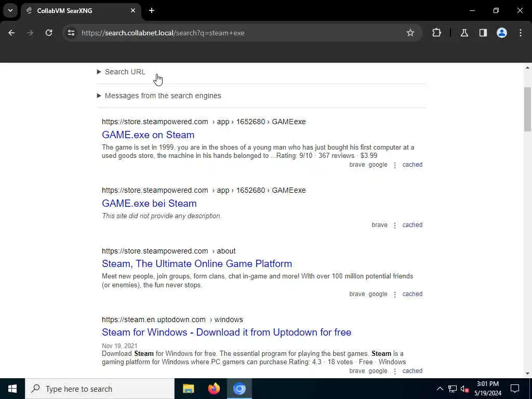Click the scrollbar thumb on the page
The height and width of the screenshot is (399, 532).
[527, 109]
